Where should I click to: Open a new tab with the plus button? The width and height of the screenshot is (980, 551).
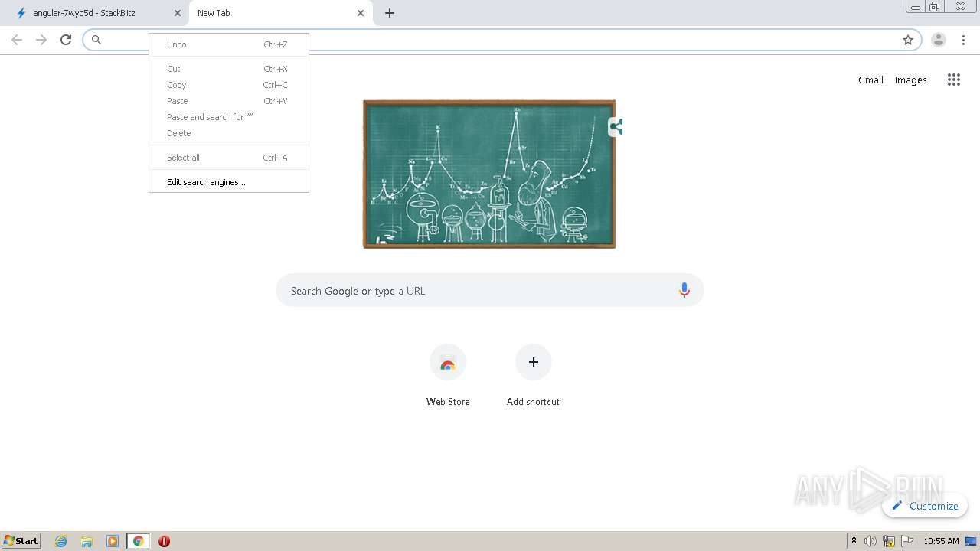click(390, 13)
